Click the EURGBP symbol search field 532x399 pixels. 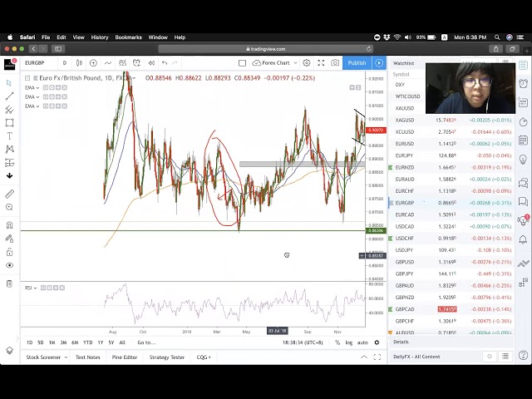pos(37,63)
